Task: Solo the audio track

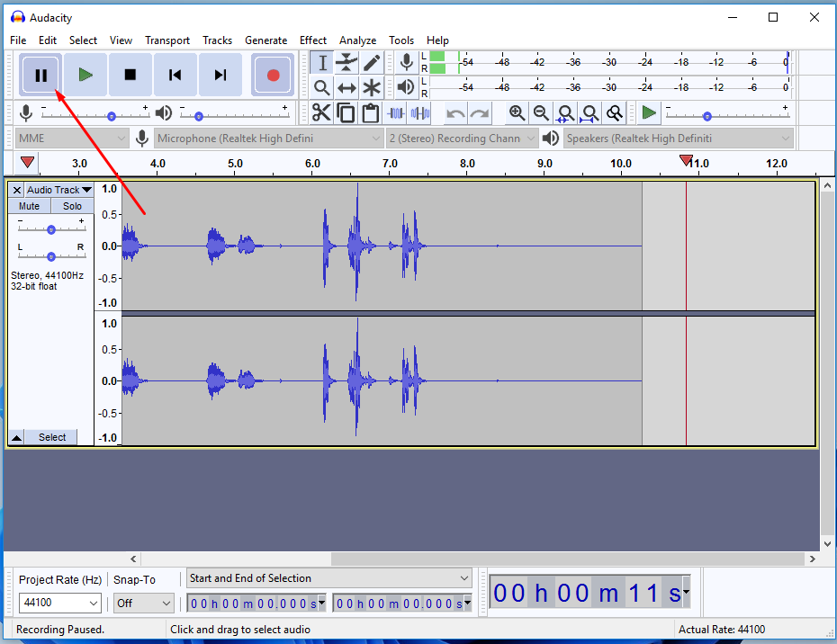Action: point(72,205)
